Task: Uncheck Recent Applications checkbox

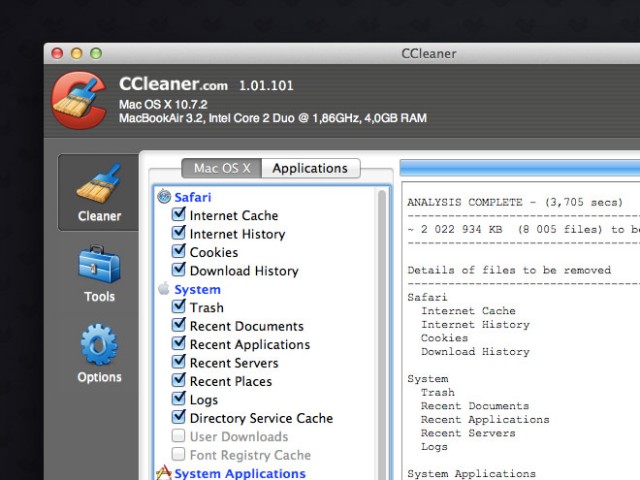Action: click(x=178, y=343)
